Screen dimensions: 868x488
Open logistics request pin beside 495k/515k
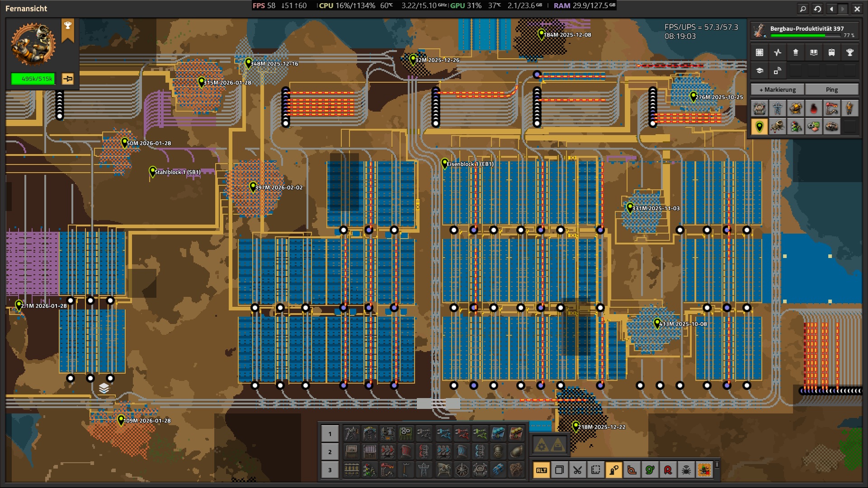click(68, 79)
